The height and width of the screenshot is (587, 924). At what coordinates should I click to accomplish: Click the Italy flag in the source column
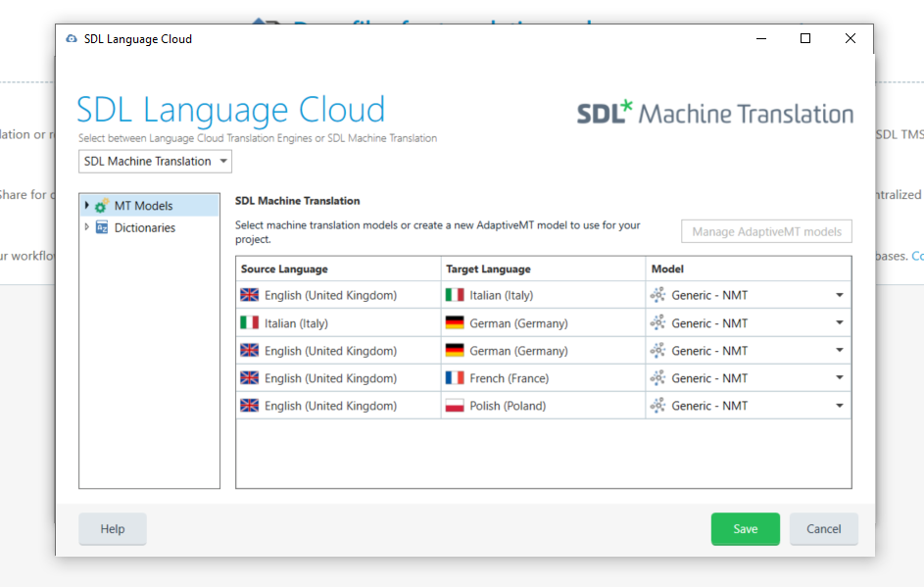(249, 322)
